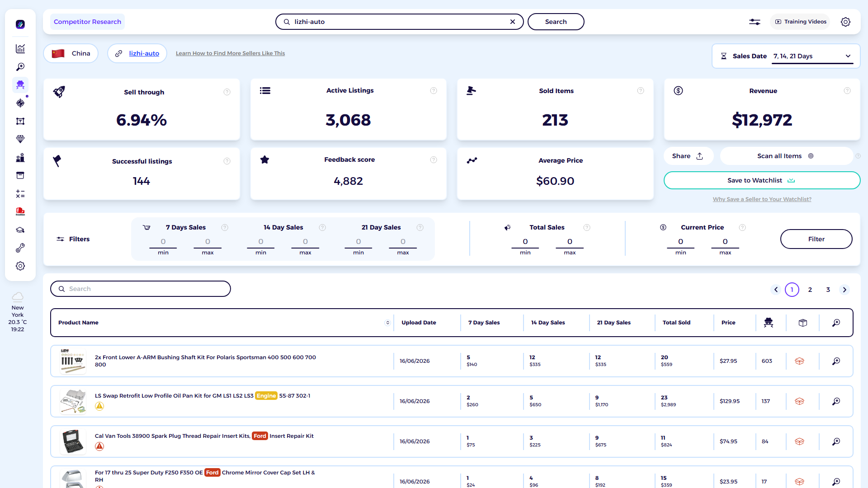Open Training Videos

[800, 22]
